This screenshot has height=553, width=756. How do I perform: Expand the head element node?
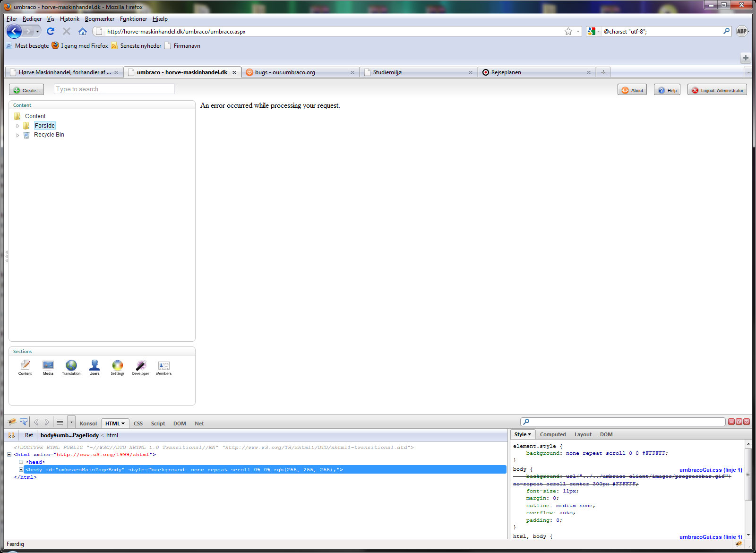click(x=21, y=462)
